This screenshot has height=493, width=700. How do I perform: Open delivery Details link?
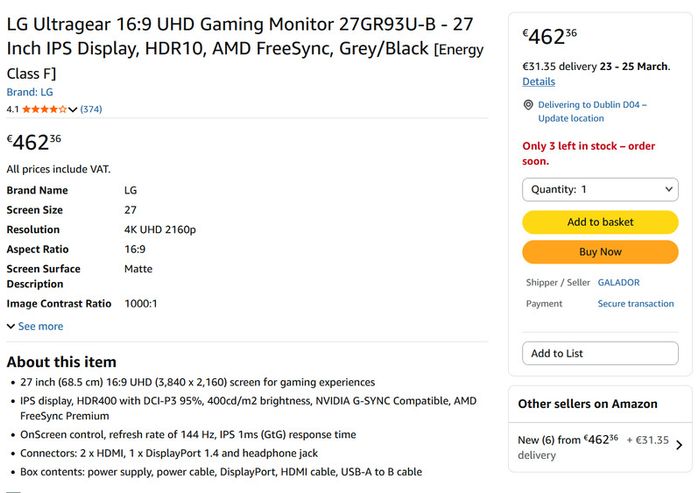tap(539, 82)
